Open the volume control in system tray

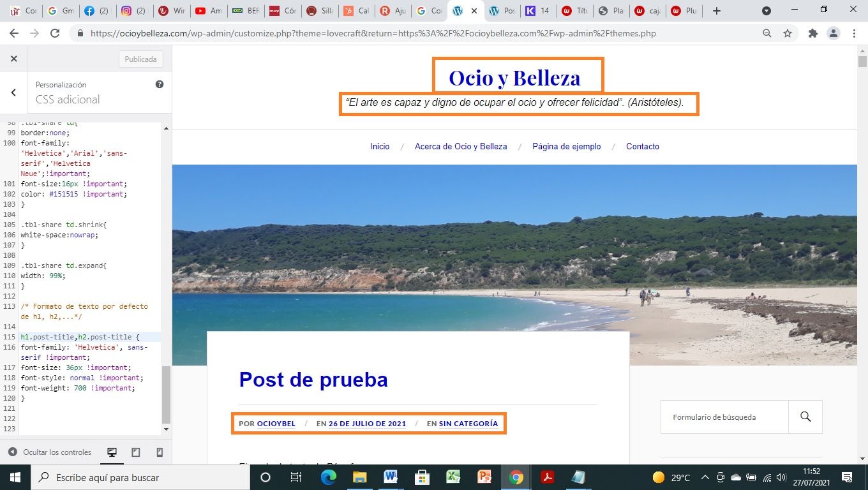pyautogui.click(x=782, y=477)
